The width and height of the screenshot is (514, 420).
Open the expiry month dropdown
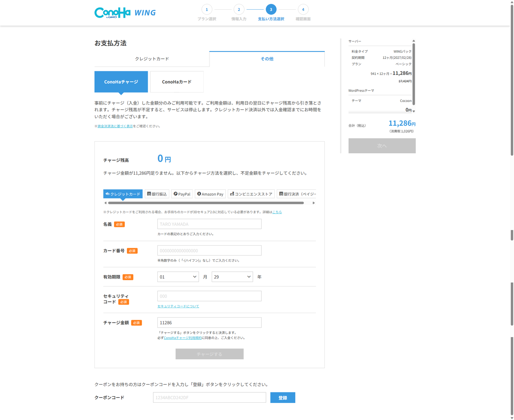pos(178,277)
